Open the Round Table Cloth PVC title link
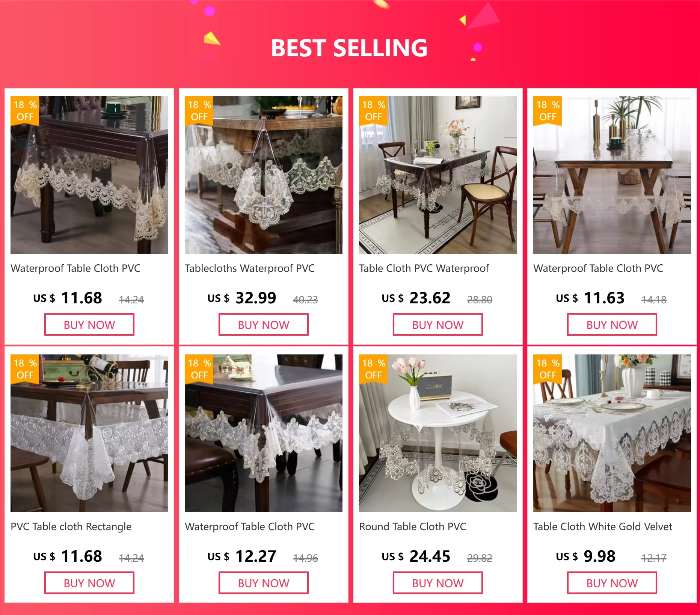This screenshot has height=615, width=700. click(412, 527)
